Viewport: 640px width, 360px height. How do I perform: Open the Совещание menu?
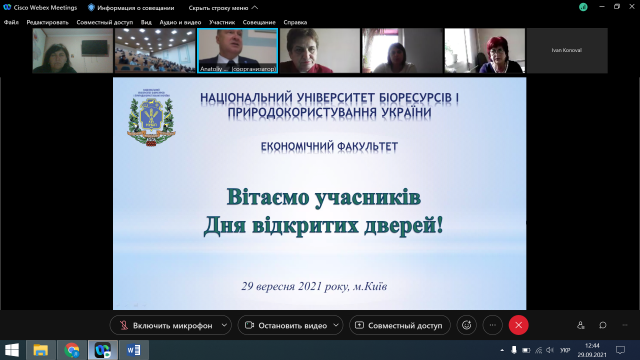click(259, 22)
